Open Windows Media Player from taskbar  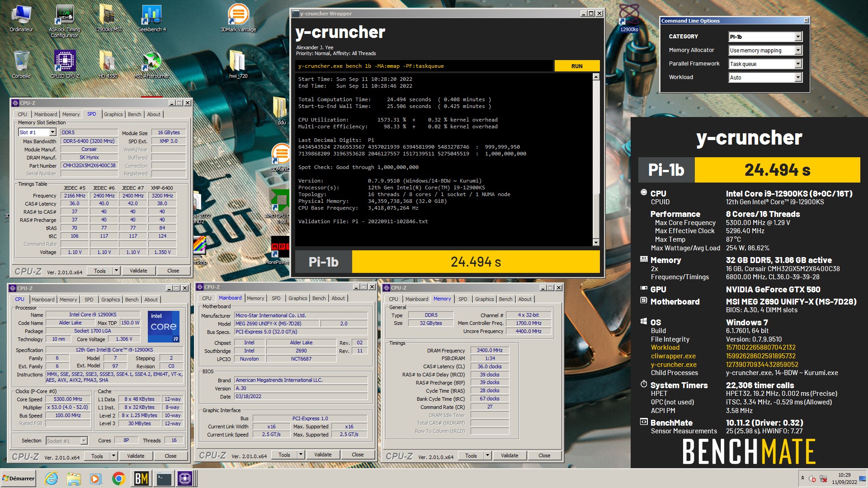point(95,479)
